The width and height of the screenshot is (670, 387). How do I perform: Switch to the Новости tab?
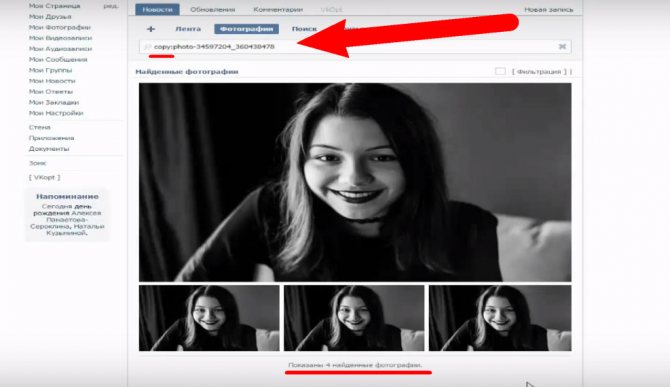(x=157, y=9)
